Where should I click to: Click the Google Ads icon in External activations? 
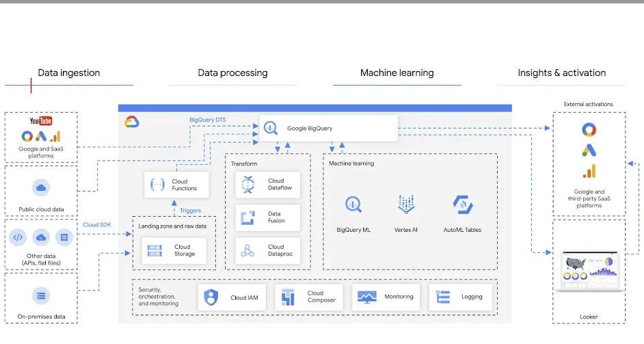[x=589, y=150]
